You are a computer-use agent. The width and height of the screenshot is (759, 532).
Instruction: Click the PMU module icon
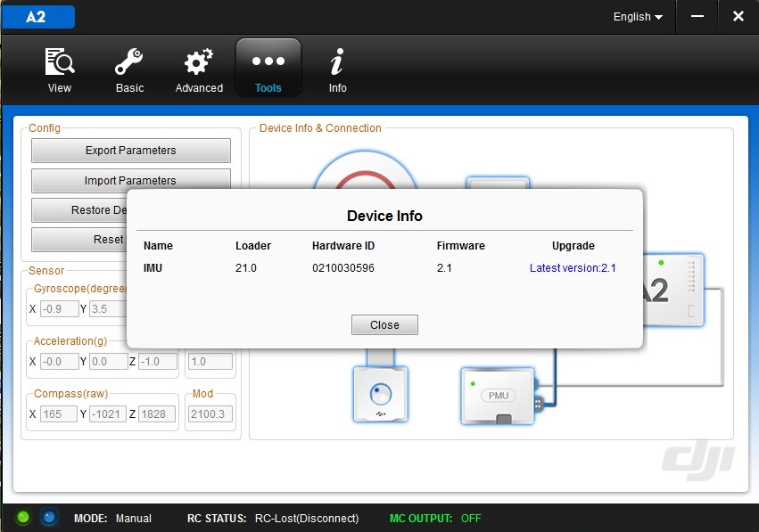pos(497,395)
